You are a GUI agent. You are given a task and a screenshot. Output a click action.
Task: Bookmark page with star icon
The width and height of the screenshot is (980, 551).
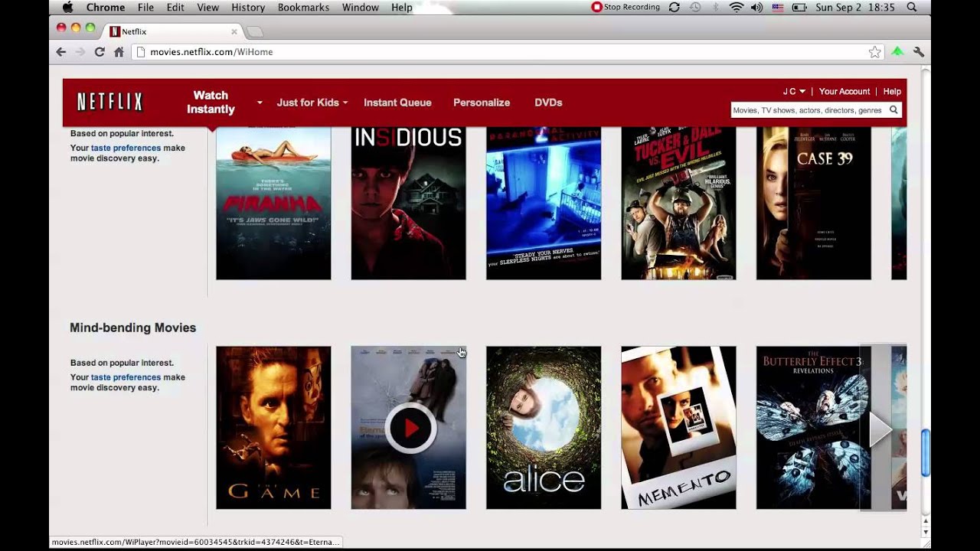coord(874,52)
